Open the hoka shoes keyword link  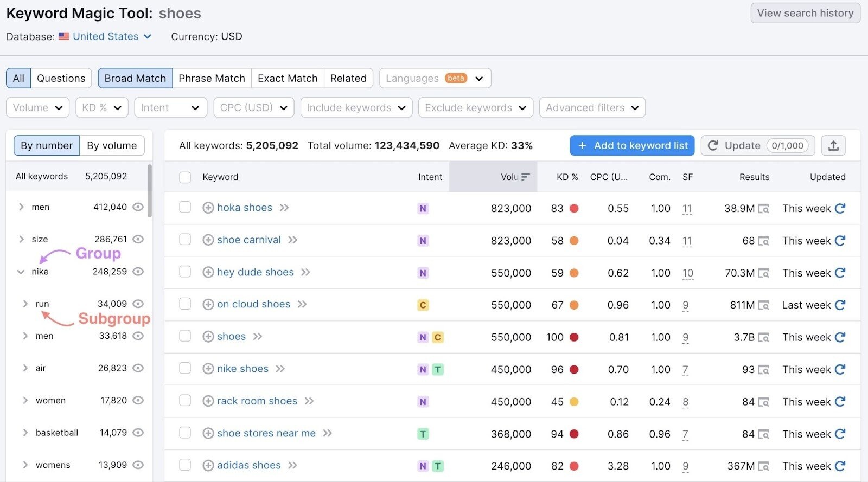[245, 208]
